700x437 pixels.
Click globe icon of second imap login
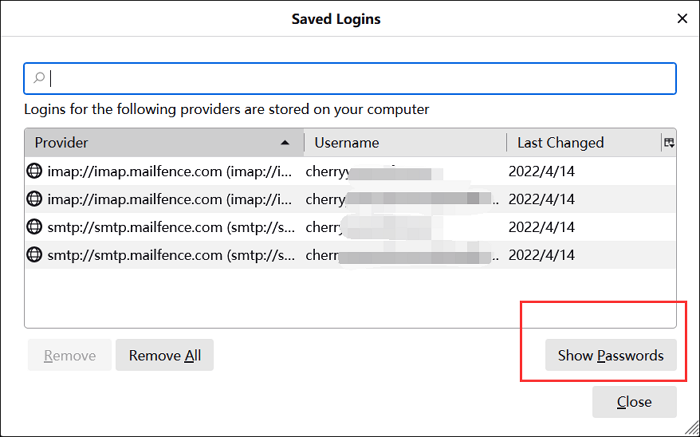point(35,199)
